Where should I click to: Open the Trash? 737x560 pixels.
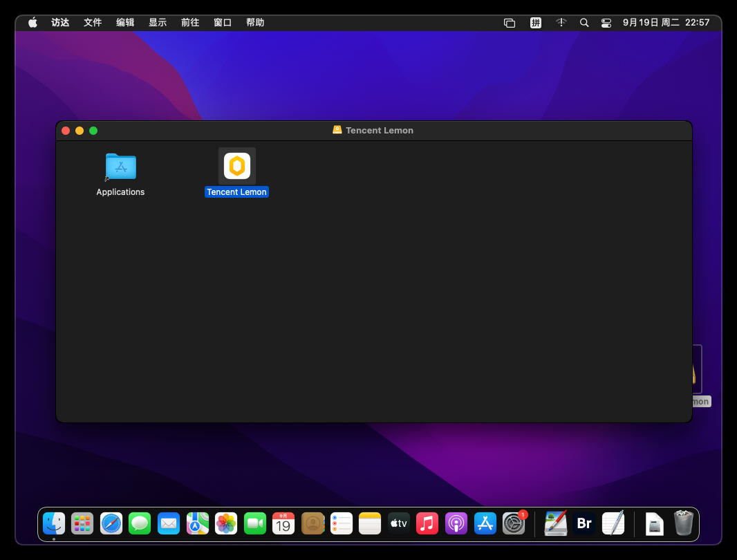tap(683, 523)
